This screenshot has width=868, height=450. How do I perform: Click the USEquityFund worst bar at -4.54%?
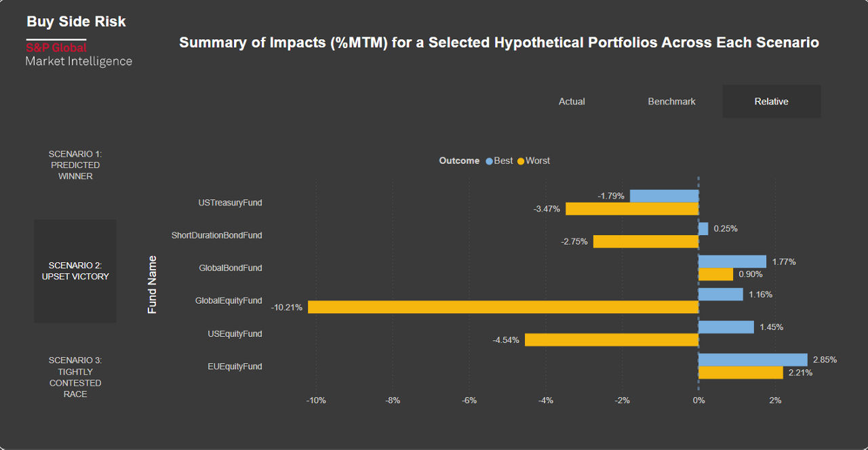click(x=612, y=340)
